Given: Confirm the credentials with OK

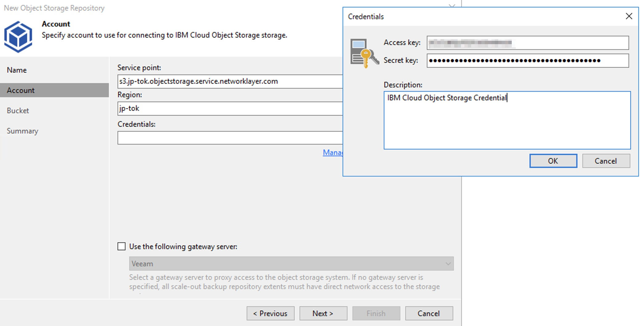Looking at the screenshot, I should pyautogui.click(x=553, y=161).
